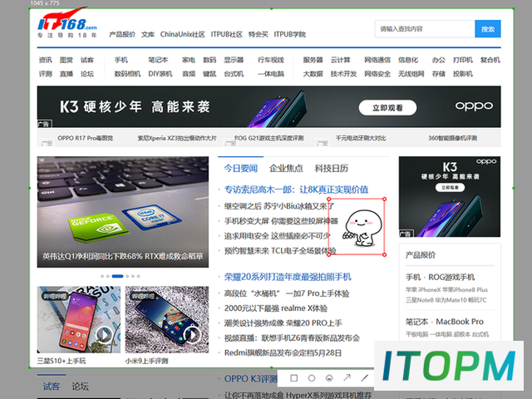
Task: Open the 文库 top link
Action: (148, 34)
